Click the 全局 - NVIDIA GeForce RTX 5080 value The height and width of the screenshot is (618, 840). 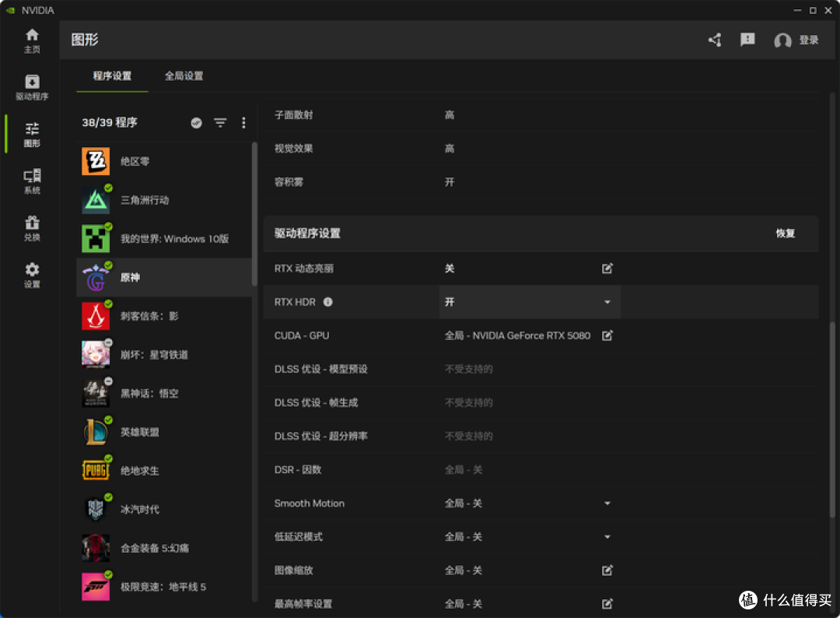point(517,335)
